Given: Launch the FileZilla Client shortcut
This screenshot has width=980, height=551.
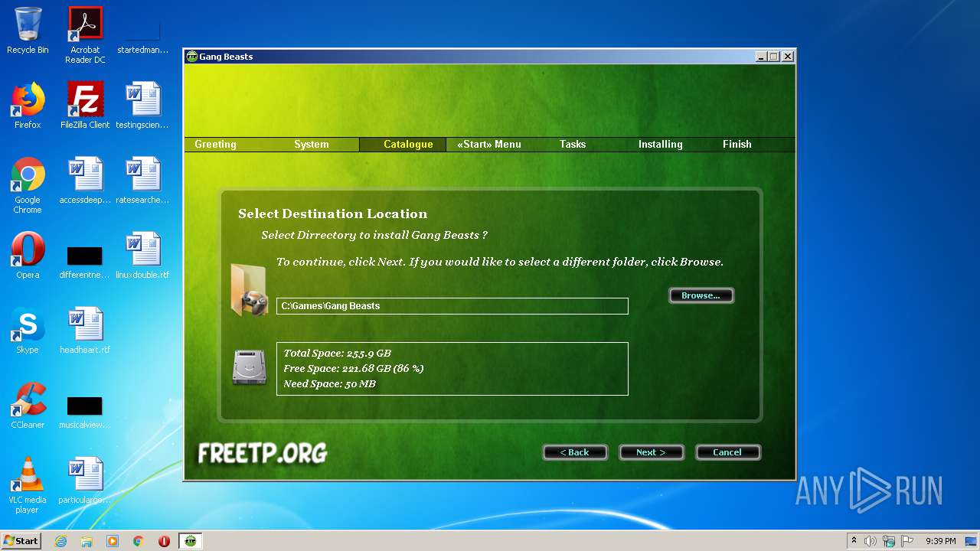Looking at the screenshot, I should [85, 106].
